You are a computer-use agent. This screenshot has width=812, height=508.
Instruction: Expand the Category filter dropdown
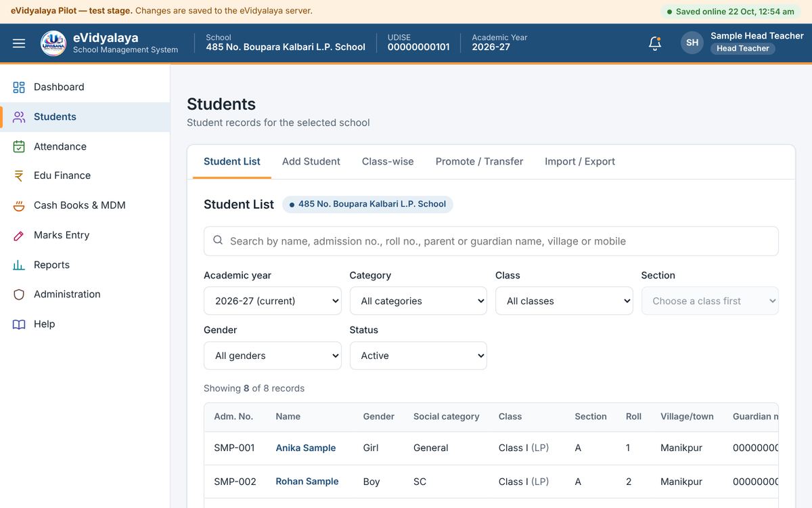click(x=418, y=301)
